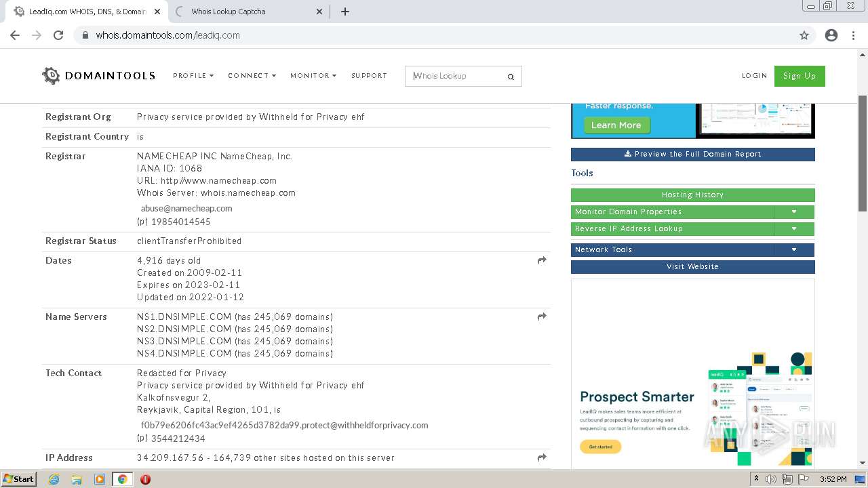Click the Reverse IP Address Lookup button

672,228
